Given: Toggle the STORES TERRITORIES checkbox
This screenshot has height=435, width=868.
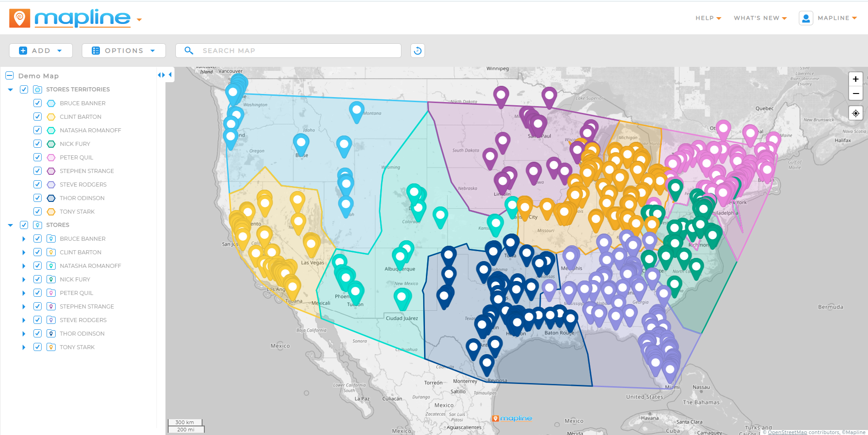Looking at the screenshot, I should click(x=24, y=89).
